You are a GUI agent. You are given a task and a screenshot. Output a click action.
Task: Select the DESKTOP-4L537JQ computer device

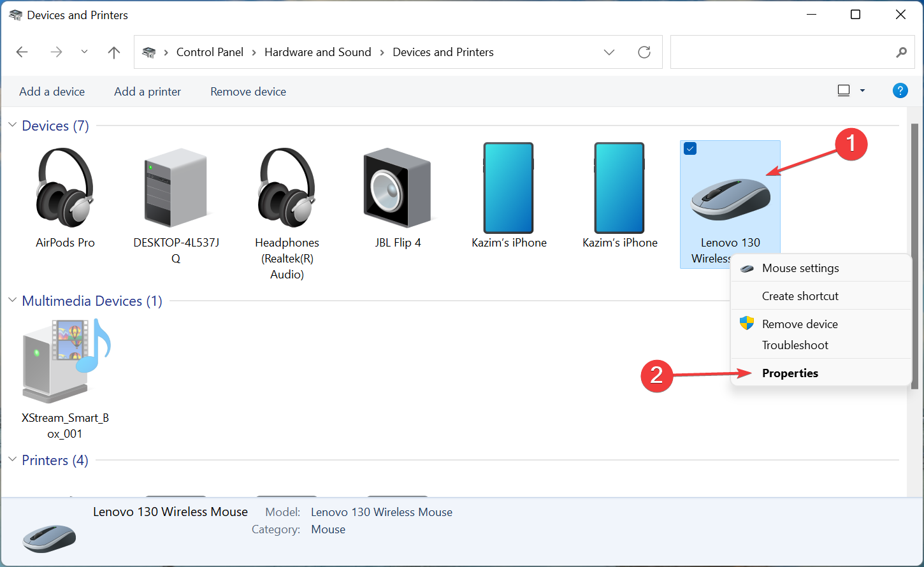pyautogui.click(x=176, y=204)
